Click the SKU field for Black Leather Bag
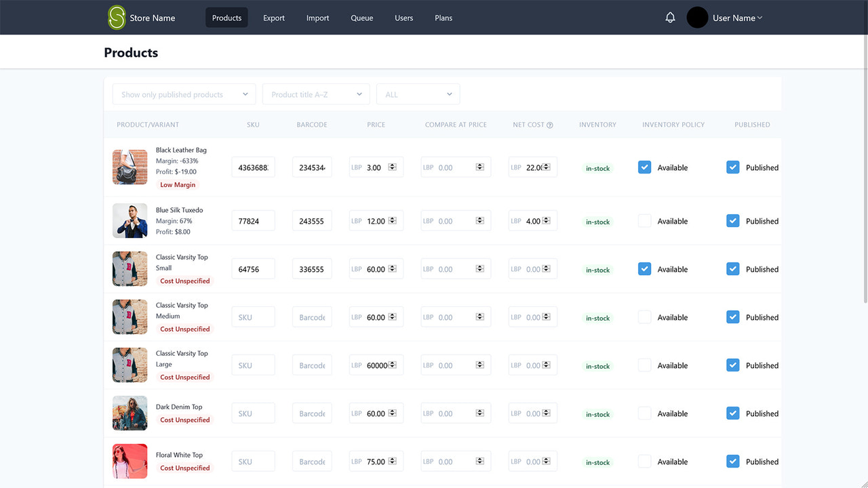This screenshot has width=868, height=488. (253, 167)
